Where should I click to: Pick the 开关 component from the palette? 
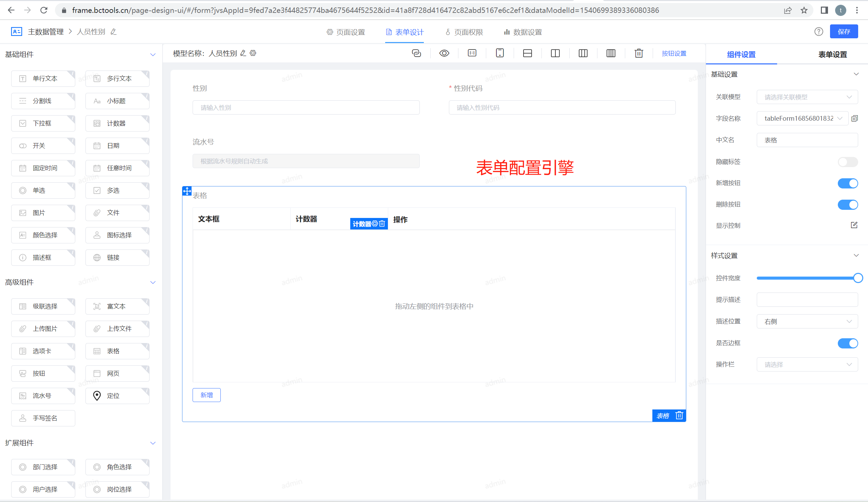tap(43, 146)
